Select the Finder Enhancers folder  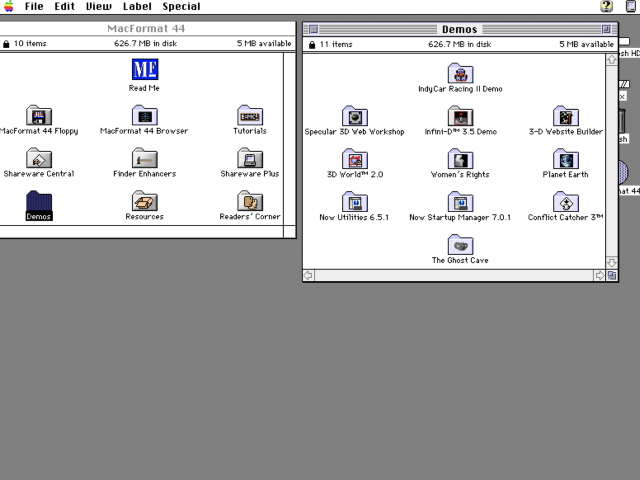click(144, 158)
